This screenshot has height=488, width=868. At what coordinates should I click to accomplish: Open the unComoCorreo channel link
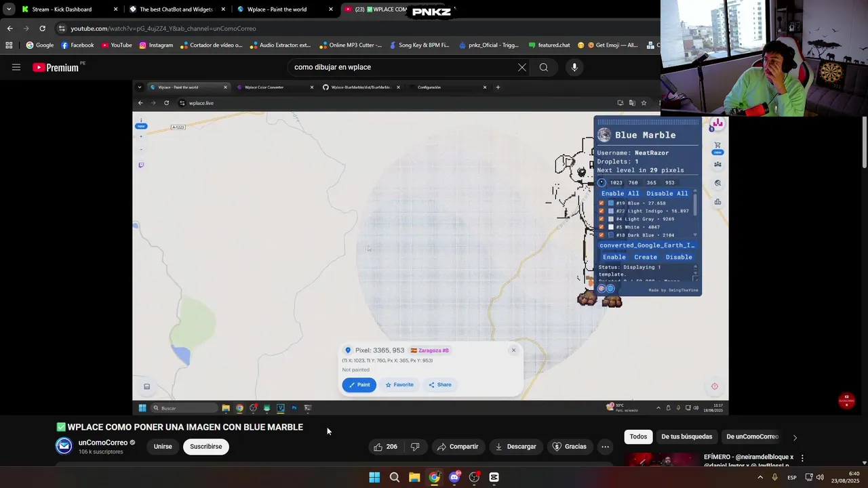[x=103, y=443]
